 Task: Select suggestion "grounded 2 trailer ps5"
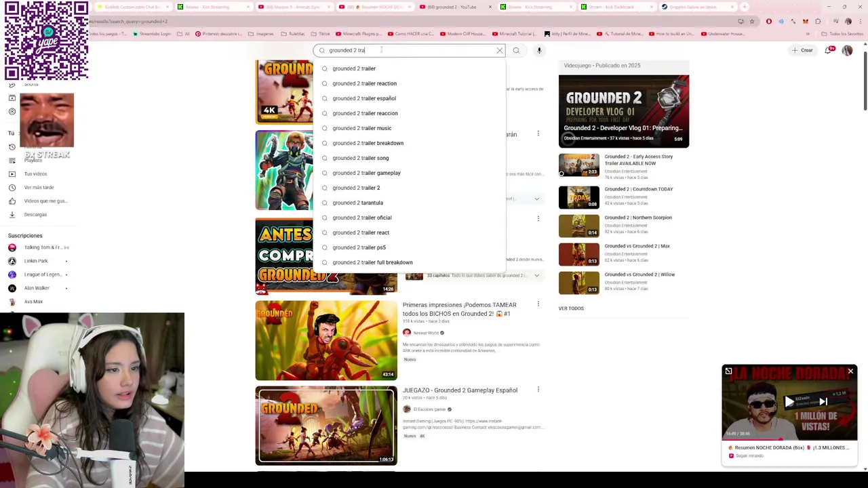[410, 247]
